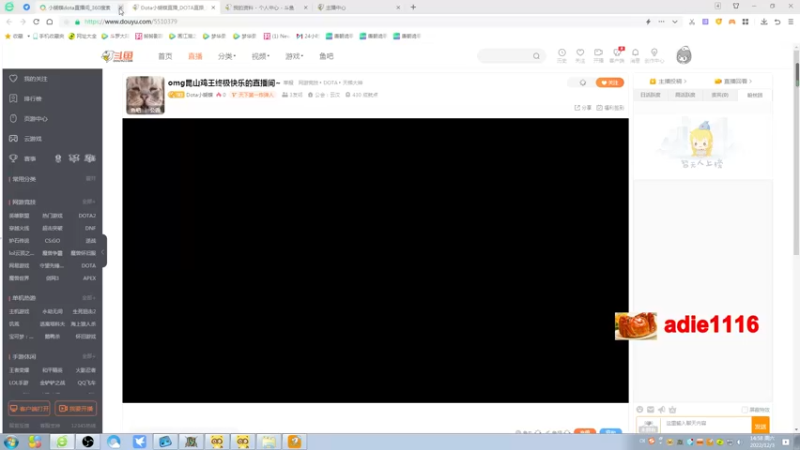Expand the 视频 dropdown in navigation

point(260,56)
